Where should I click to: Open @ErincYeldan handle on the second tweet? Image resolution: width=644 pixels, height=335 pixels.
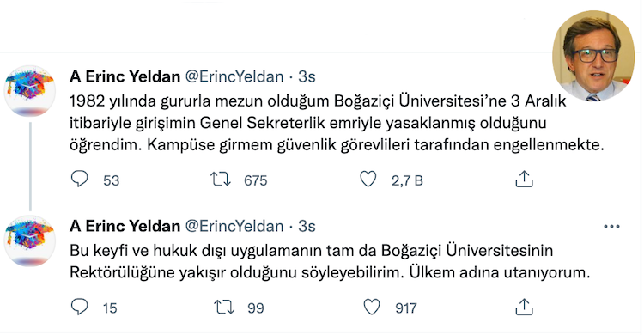[x=234, y=226]
